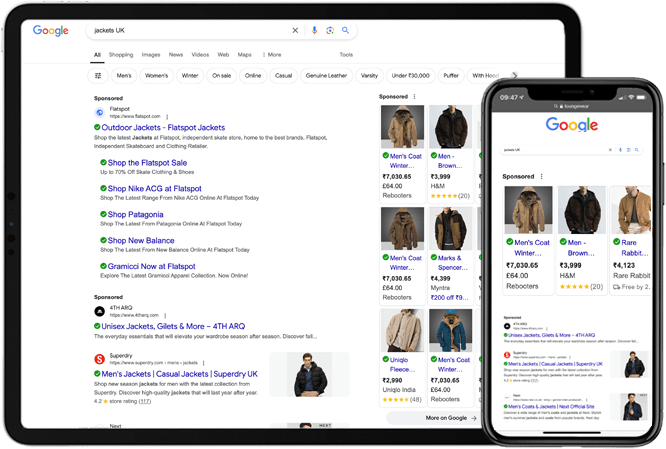Open Shop the Flatspot Sale link
The height and width of the screenshot is (449, 666).
[x=147, y=163]
